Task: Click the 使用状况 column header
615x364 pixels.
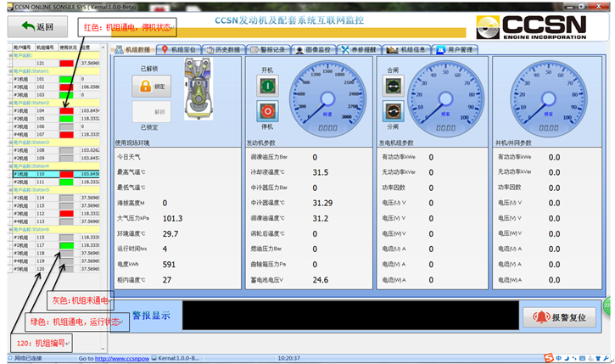Action: click(x=67, y=48)
